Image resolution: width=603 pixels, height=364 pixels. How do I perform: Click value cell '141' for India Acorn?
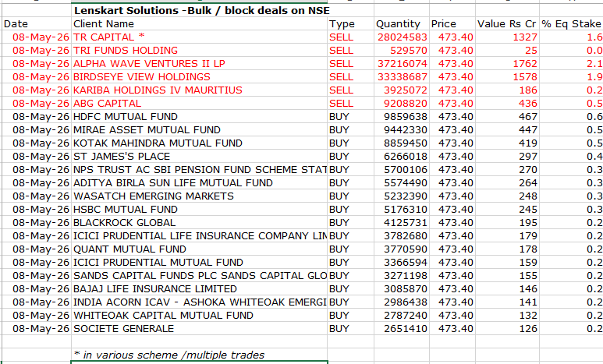click(x=507, y=302)
